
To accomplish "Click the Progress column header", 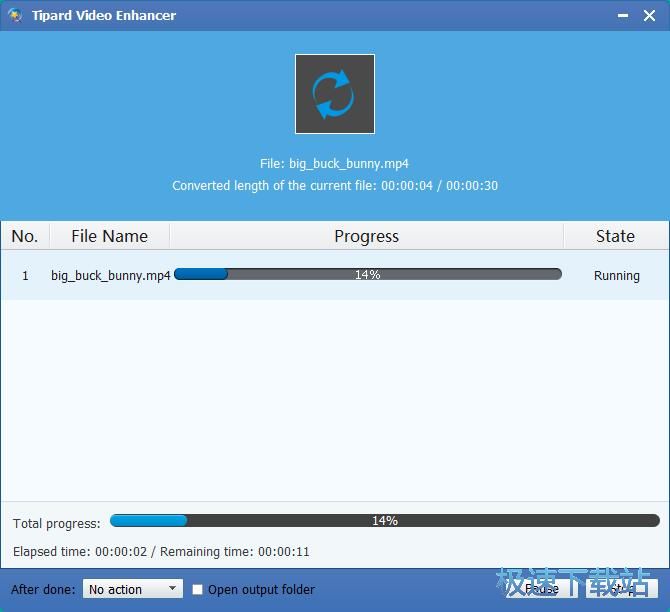I will 367,236.
